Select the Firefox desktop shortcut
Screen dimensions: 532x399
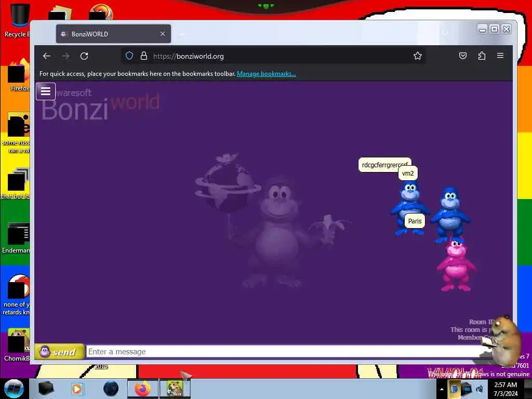click(19, 75)
